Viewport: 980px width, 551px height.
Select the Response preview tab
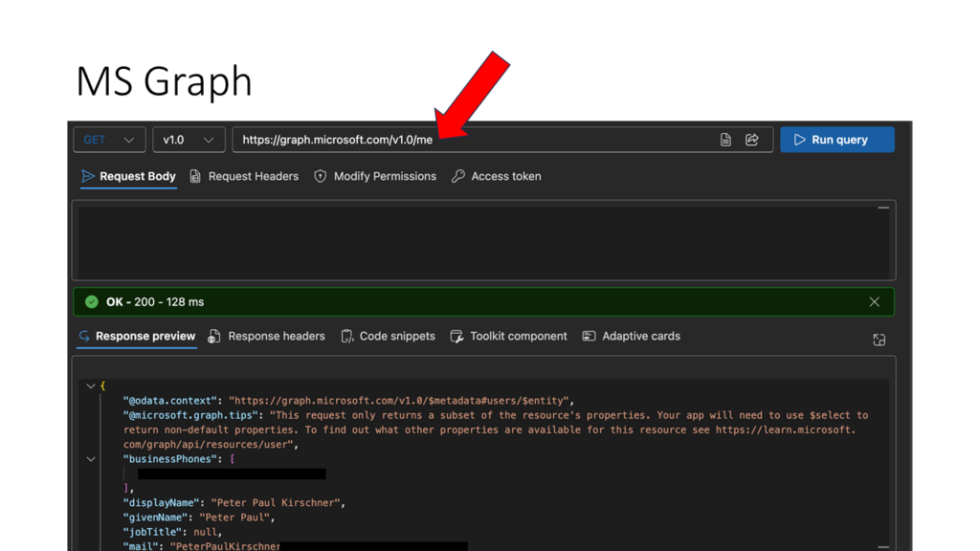(138, 337)
